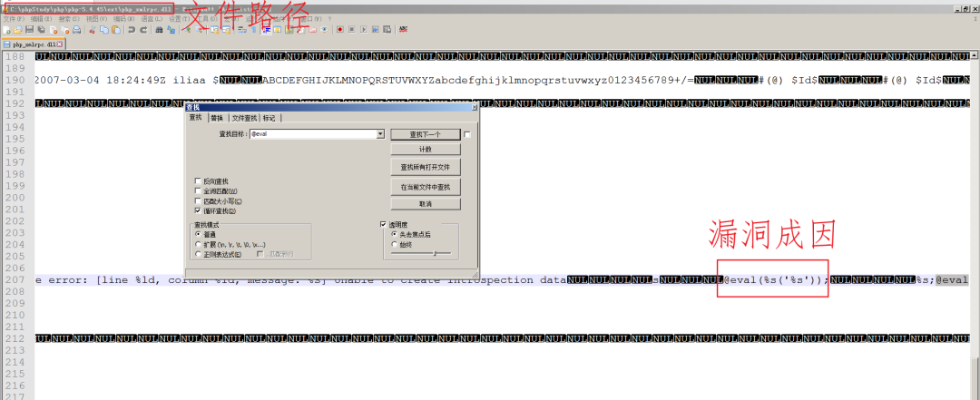Uncheck the 循环查找 checkbox
980x400 pixels.
[x=198, y=211]
